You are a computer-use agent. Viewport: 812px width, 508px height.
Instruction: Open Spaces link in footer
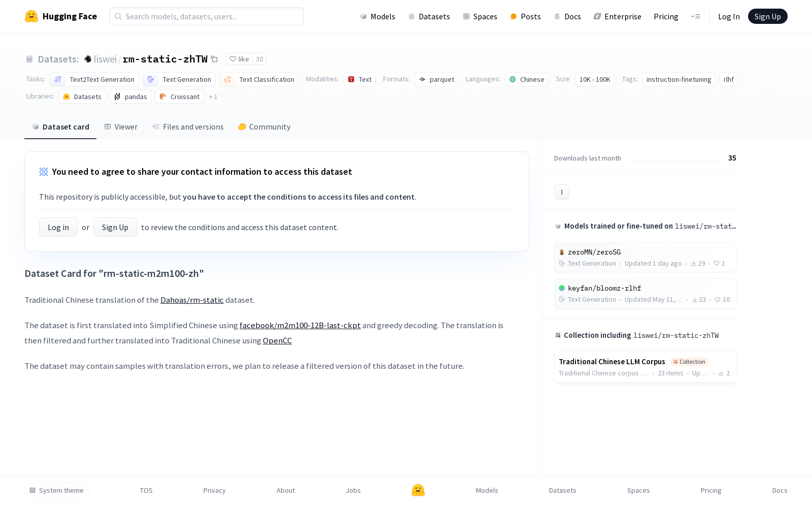[x=638, y=490]
